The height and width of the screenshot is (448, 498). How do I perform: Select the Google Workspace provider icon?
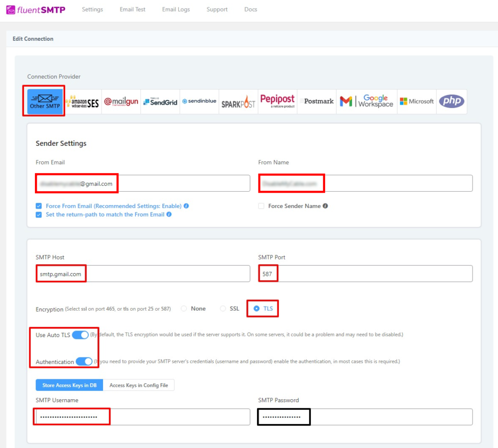(x=366, y=101)
